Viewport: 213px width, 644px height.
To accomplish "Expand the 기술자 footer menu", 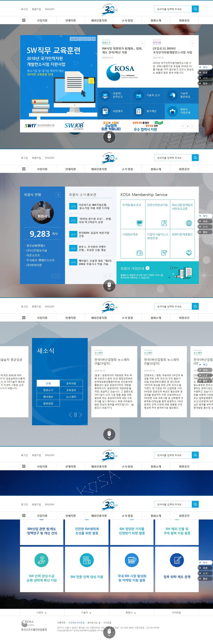I will tap(87, 612).
